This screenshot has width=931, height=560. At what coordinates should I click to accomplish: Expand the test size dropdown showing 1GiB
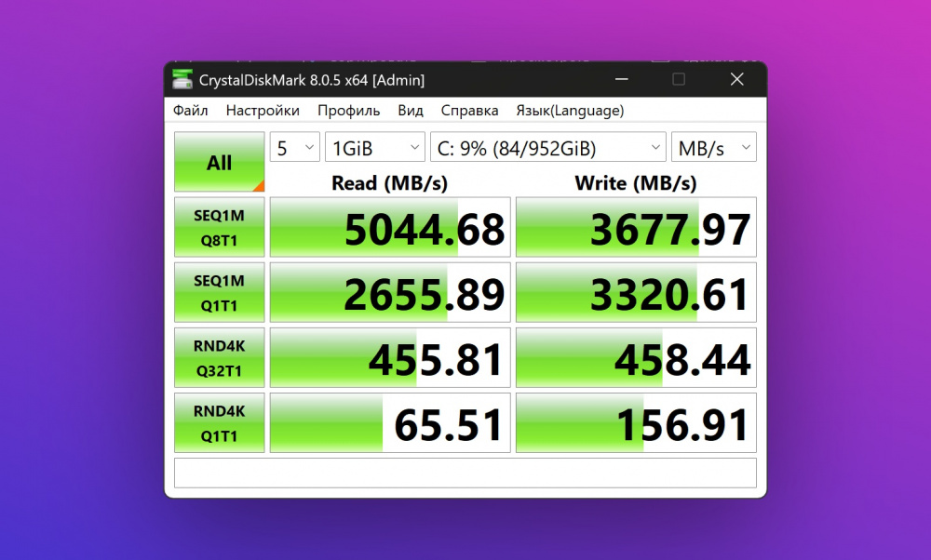pyautogui.click(x=374, y=147)
